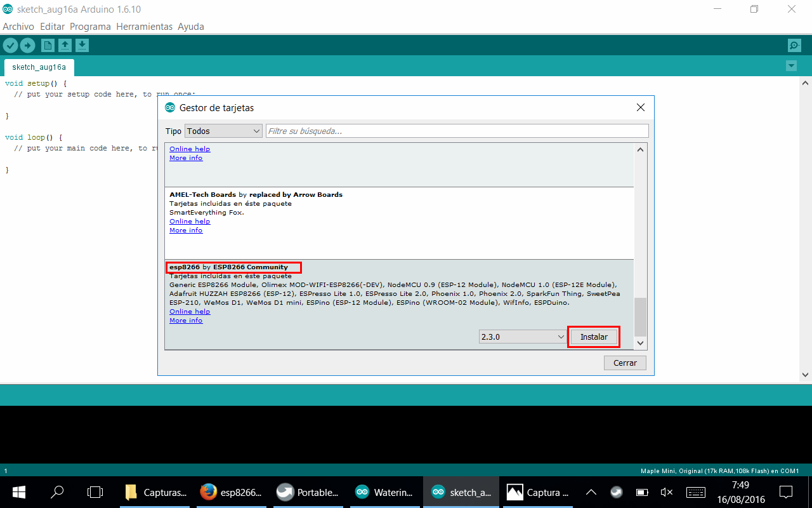Expand the 2.3.0 version dropdown
Screen dimensions: 812x508
coord(522,337)
